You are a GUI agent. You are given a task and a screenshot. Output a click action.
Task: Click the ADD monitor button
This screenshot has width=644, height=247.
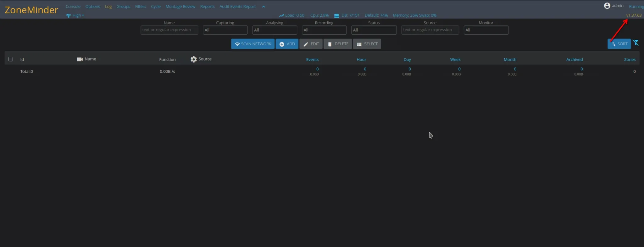pyautogui.click(x=287, y=44)
